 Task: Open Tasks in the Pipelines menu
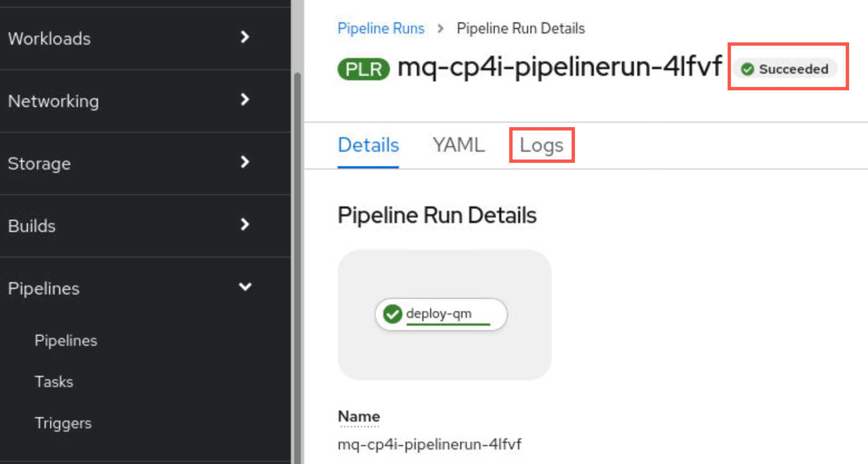pyautogui.click(x=54, y=382)
